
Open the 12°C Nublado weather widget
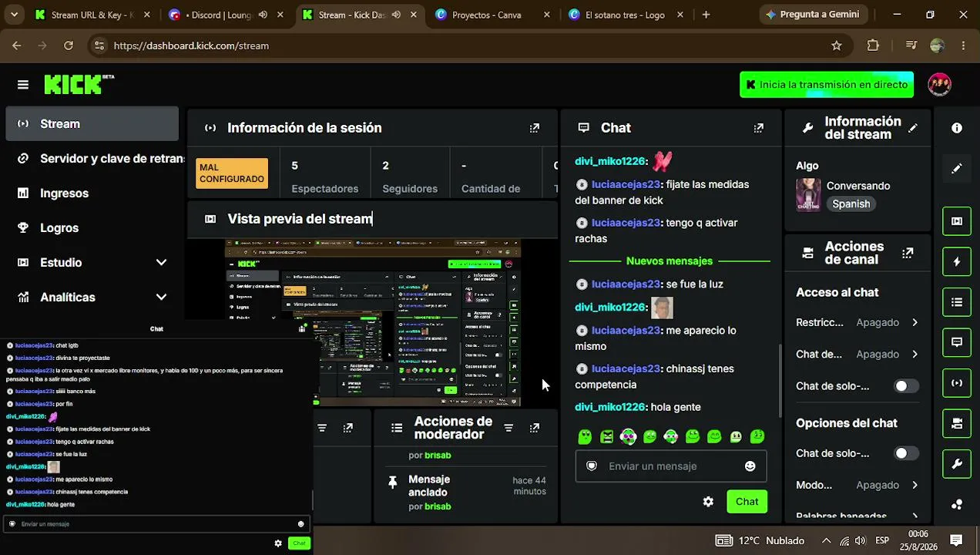(x=760, y=540)
